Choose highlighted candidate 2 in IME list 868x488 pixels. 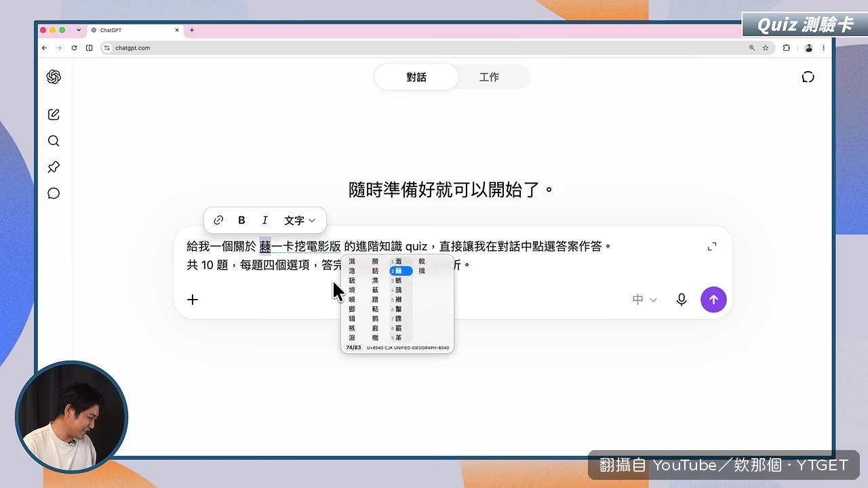[400, 271]
